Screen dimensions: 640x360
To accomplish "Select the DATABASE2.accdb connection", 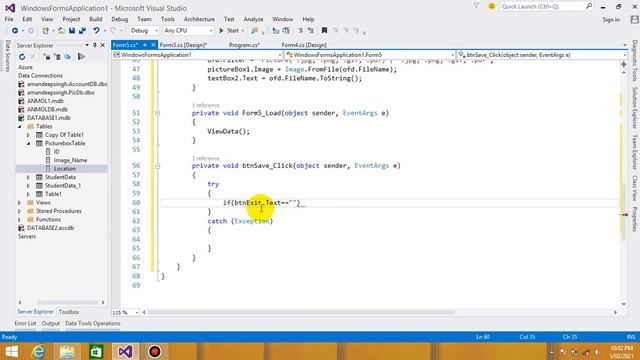I will [x=50, y=228].
